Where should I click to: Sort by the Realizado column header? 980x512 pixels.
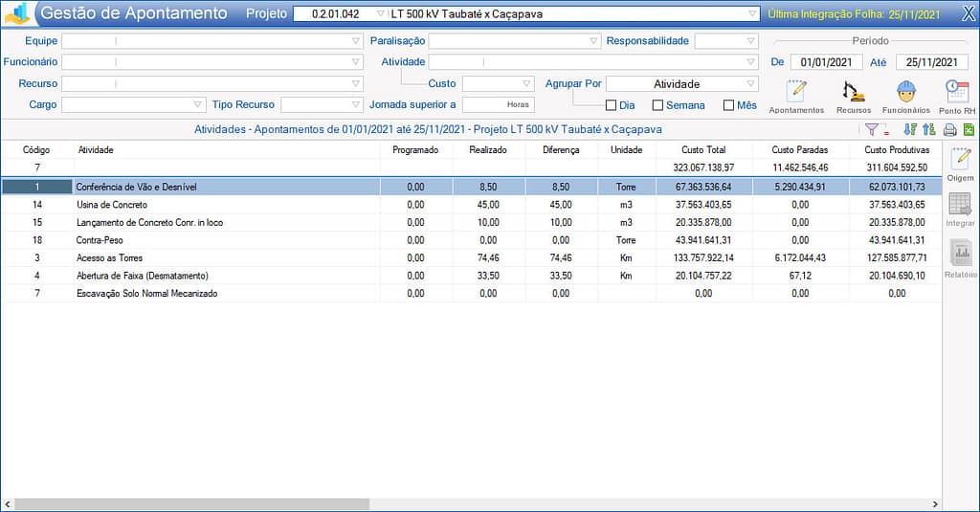(x=488, y=150)
